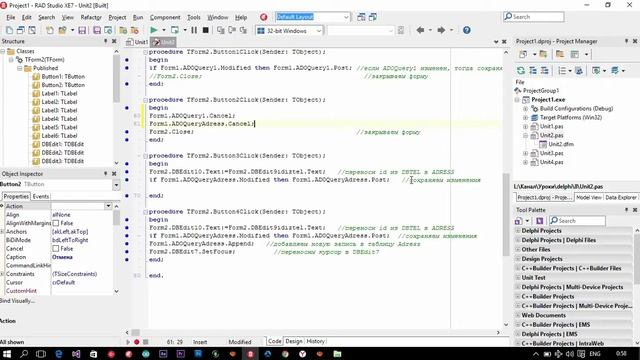Click the Collapse all icon in Project Manager

point(544,71)
